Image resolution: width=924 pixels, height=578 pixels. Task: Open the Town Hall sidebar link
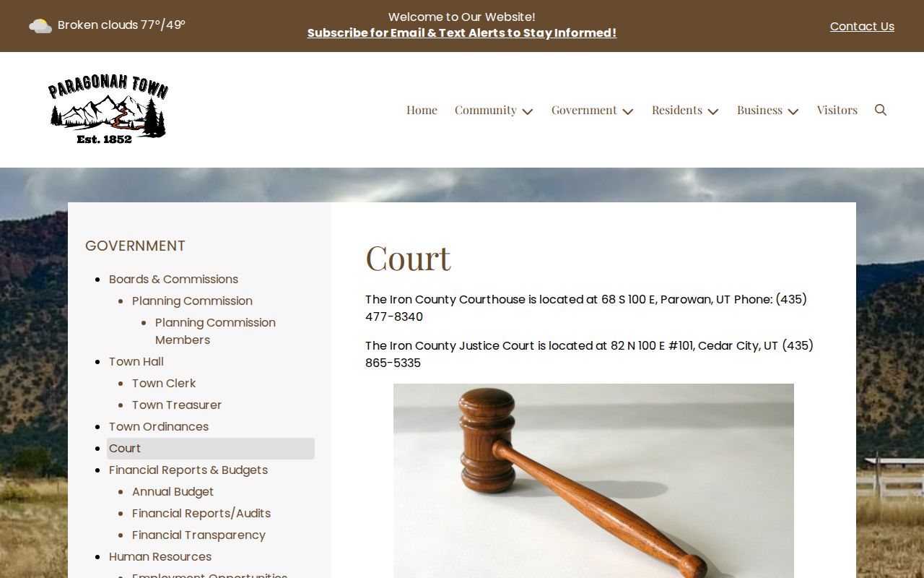pos(136,361)
